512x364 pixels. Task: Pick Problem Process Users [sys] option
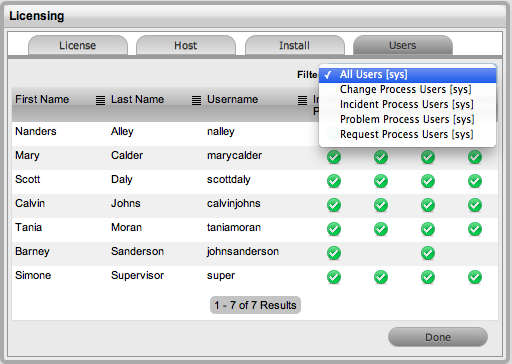(407, 119)
